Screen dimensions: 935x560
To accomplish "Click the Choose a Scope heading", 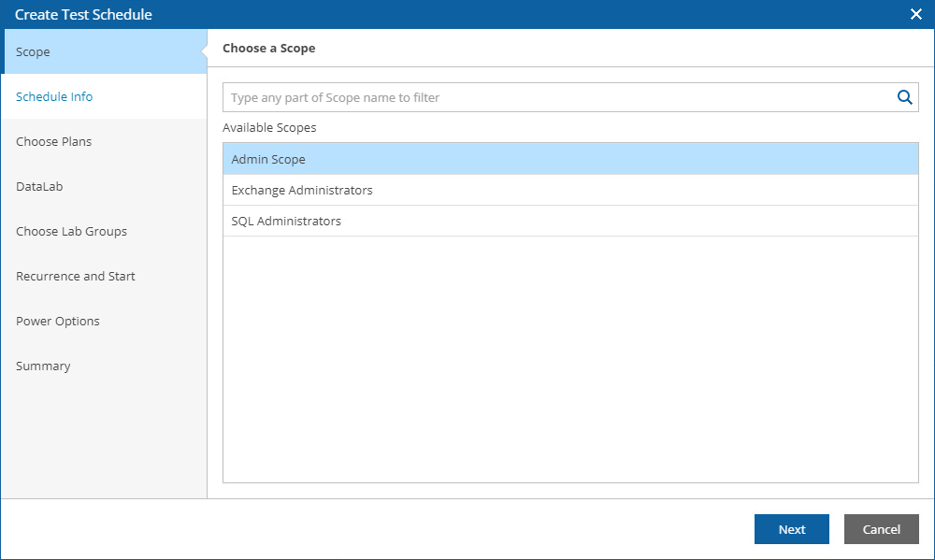I will click(x=269, y=49).
